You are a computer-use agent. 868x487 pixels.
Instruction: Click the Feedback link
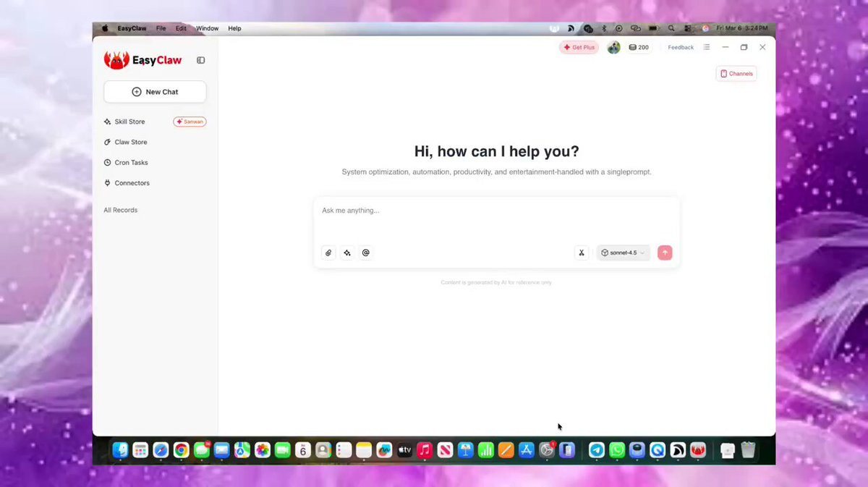coord(681,47)
